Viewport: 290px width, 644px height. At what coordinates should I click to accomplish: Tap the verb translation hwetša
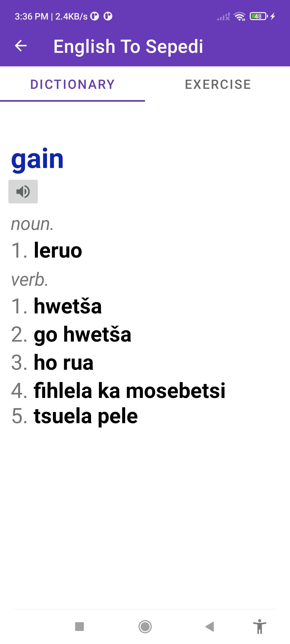point(67,306)
